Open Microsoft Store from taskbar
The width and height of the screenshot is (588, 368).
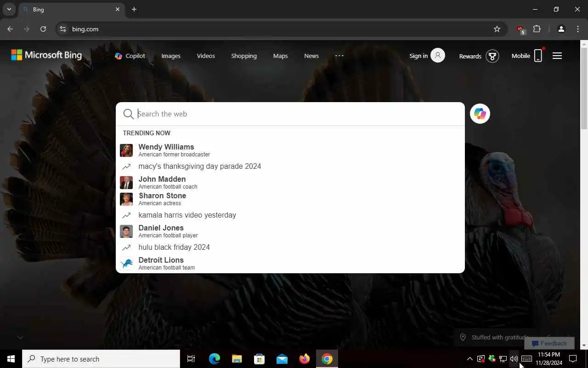pyautogui.click(x=260, y=359)
